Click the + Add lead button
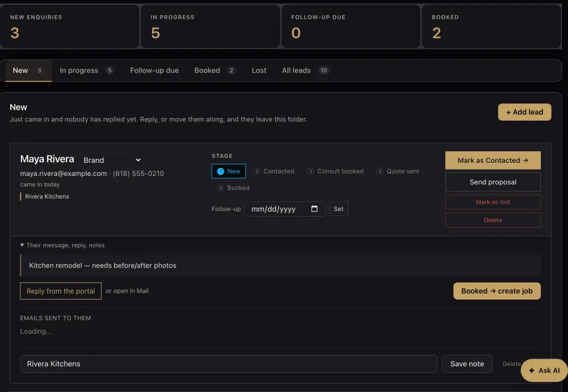The width and height of the screenshot is (568, 392). [x=524, y=112]
